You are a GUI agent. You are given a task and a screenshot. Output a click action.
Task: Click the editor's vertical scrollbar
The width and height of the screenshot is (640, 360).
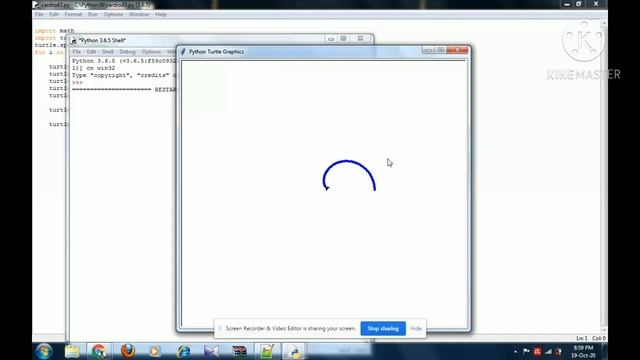[604, 176]
